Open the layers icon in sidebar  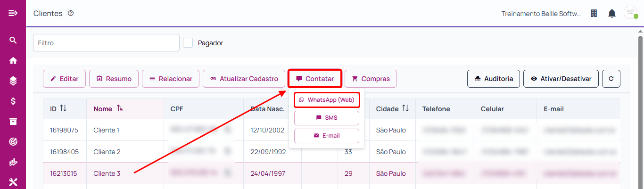pyautogui.click(x=13, y=81)
